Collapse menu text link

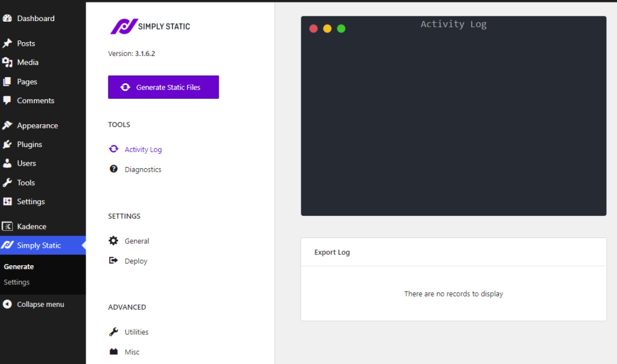pos(40,304)
